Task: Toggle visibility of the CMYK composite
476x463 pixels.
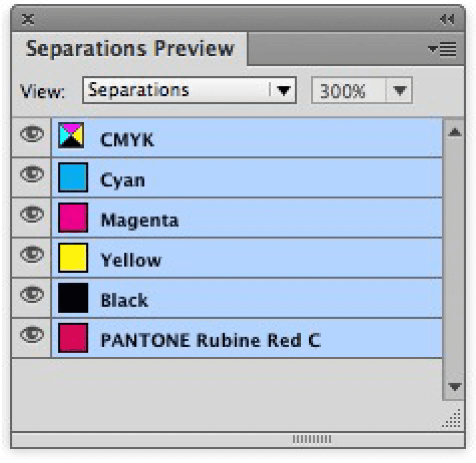Action: tap(31, 135)
